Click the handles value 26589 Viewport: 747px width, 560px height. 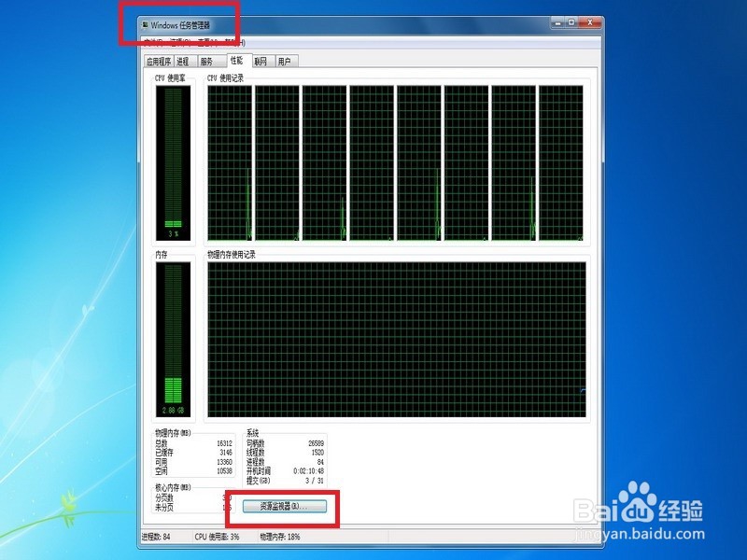(x=316, y=443)
